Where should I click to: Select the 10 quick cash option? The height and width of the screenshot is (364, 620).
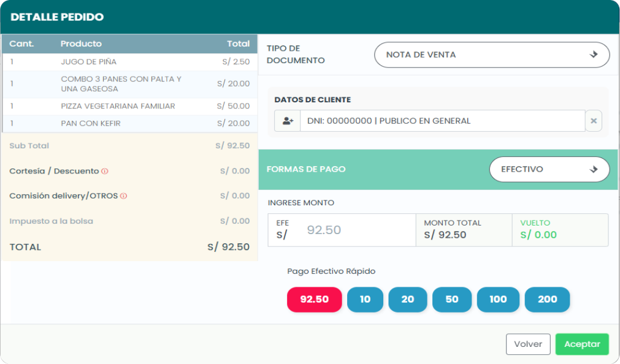pyautogui.click(x=365, y=300)
